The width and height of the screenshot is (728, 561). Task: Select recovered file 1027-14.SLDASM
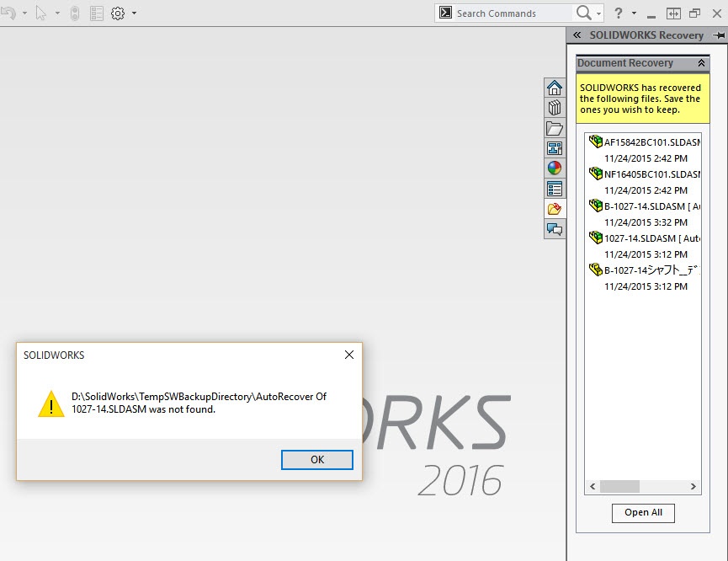pos(652,238)
